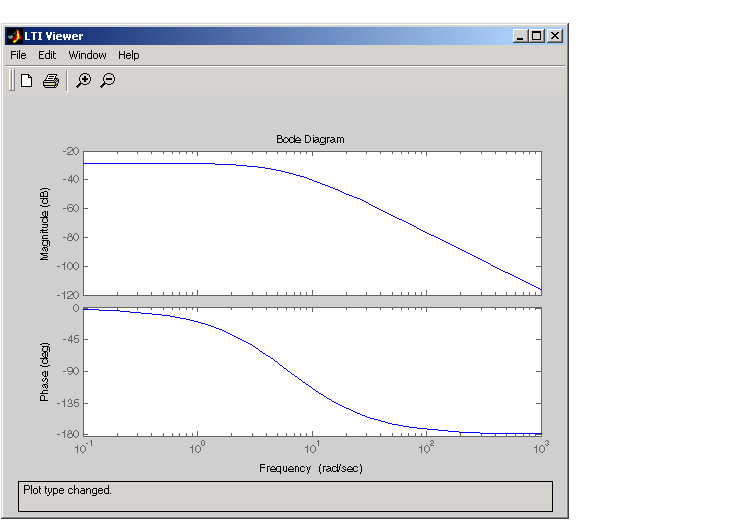This screenshot has height=522, width=750.
Task: Print the plot using the printer icon
Action: pyautogui.click(x=50, y=81)
